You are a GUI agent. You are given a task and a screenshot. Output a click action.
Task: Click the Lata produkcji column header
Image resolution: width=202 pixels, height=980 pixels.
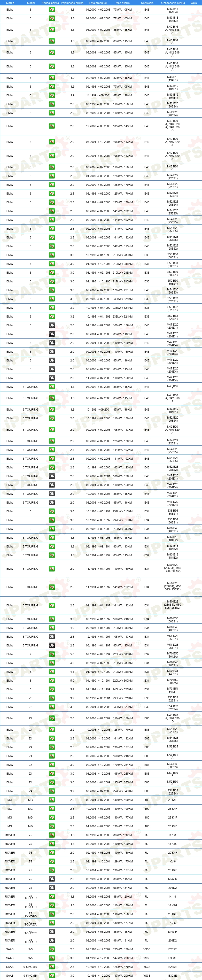click(98, 3)
